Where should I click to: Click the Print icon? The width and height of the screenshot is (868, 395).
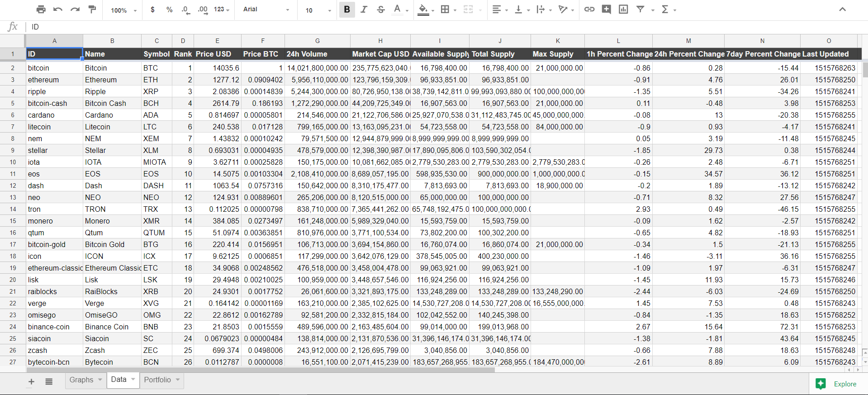(41, 10)
